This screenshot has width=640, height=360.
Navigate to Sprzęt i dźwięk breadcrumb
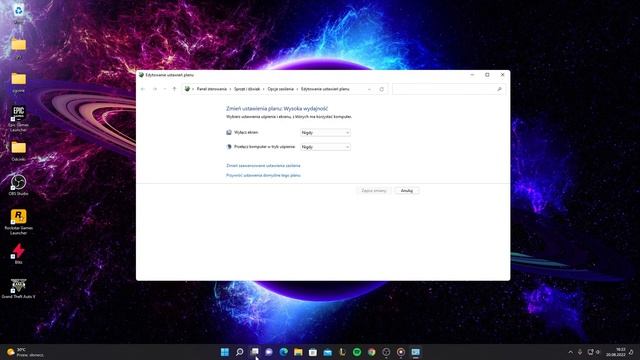[x=247, y=89]
